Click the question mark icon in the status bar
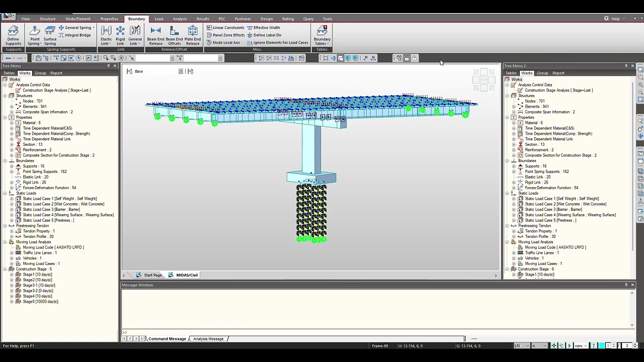The height and width of the screenshot is (362, 644). coord(594,346)
